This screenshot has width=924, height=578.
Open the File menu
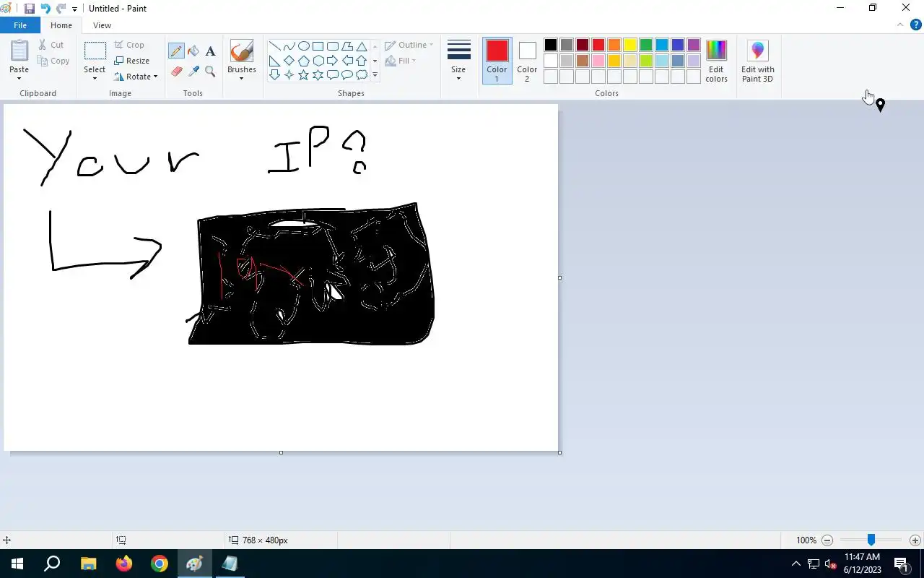(20, 25)
